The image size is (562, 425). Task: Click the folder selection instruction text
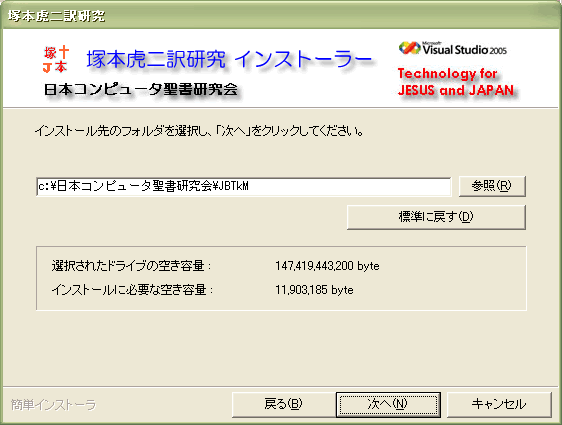(199, 131)
